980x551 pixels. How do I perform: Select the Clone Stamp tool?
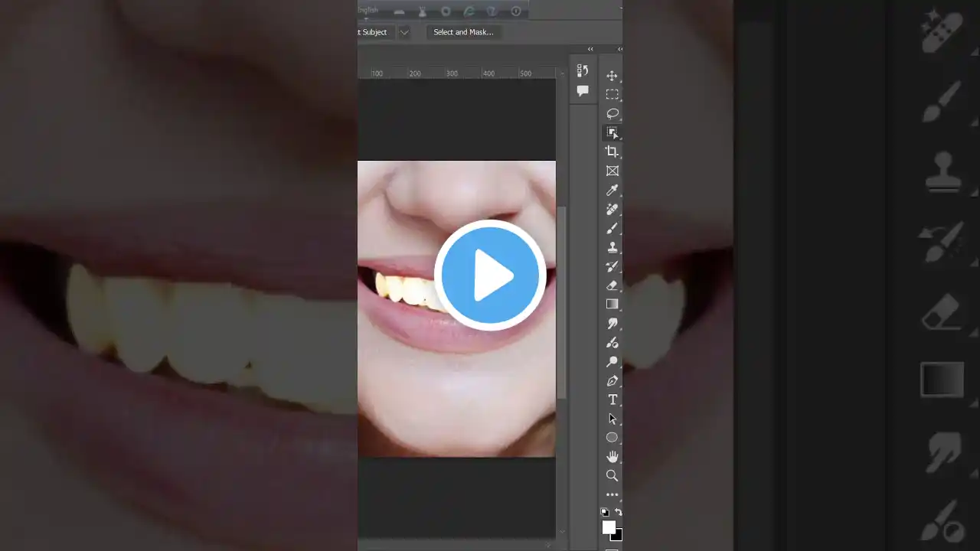[x=612, y=247]
